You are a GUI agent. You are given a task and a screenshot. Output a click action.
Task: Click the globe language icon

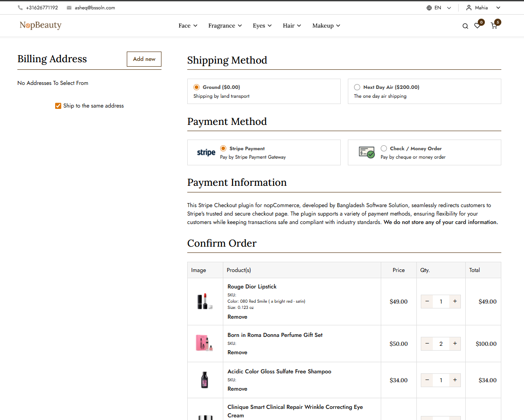pyautogui.click(x=429, y=8)
